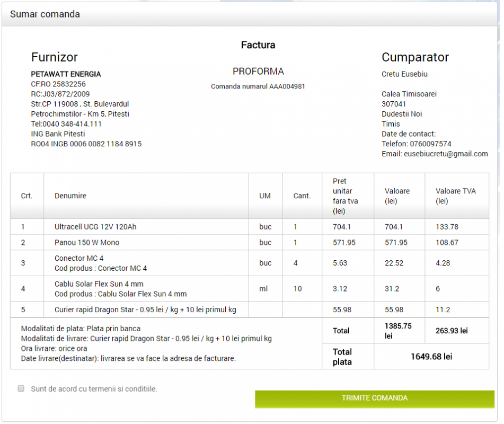Click the Denumire column header
The image size is (504, 424).
pyautogui.click(x=70, y=196)
